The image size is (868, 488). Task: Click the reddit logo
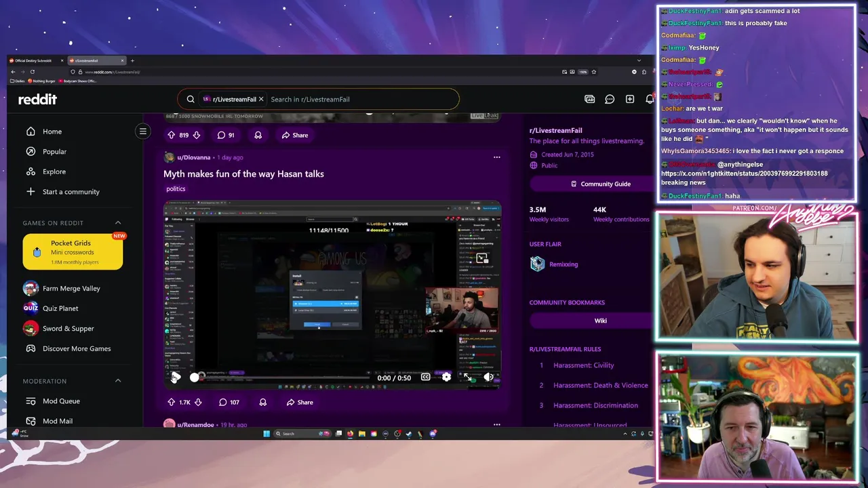coord(37,99)
